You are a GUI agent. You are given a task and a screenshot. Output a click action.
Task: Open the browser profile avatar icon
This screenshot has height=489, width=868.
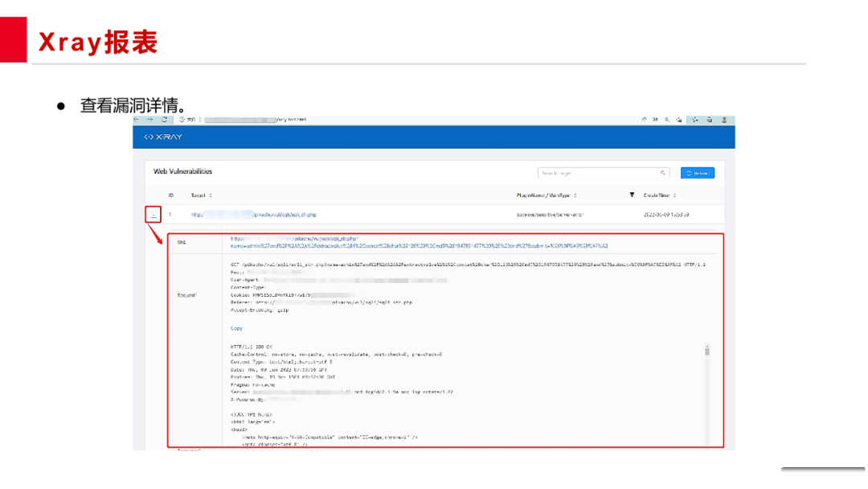click(724, 120)
